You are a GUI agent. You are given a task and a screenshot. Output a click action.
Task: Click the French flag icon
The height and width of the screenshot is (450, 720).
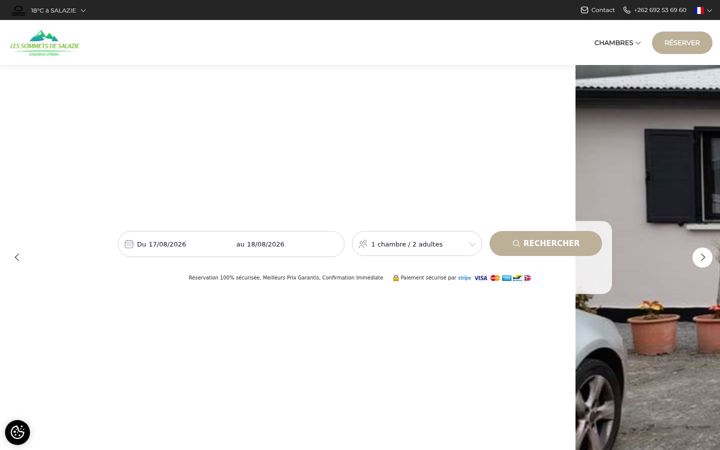[699, 10]
